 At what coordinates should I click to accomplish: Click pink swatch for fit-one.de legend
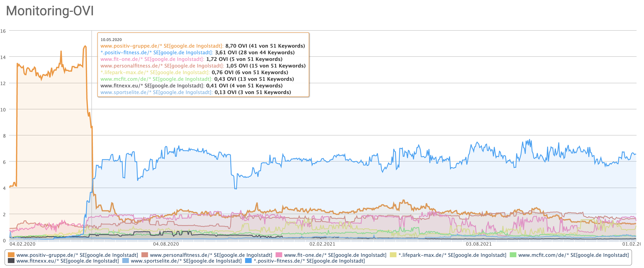click(279, 255)
